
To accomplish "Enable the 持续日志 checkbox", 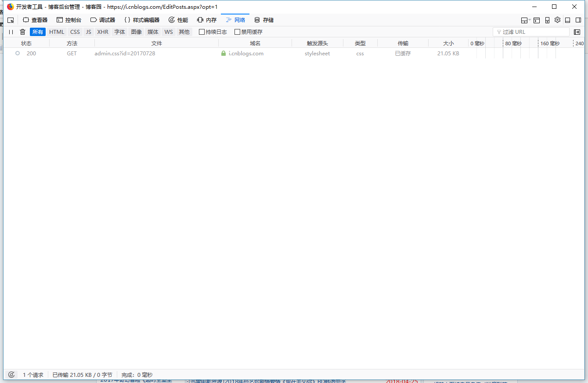I will click(202, 32).
